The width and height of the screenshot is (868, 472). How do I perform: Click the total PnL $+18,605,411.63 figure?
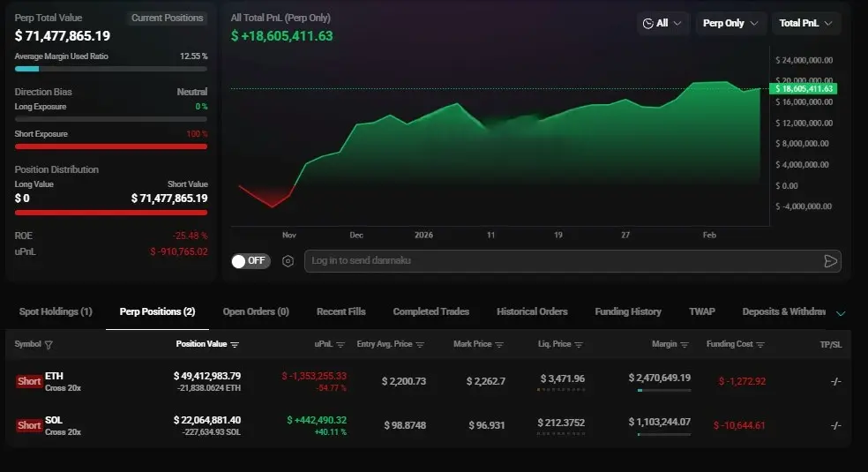281,36
